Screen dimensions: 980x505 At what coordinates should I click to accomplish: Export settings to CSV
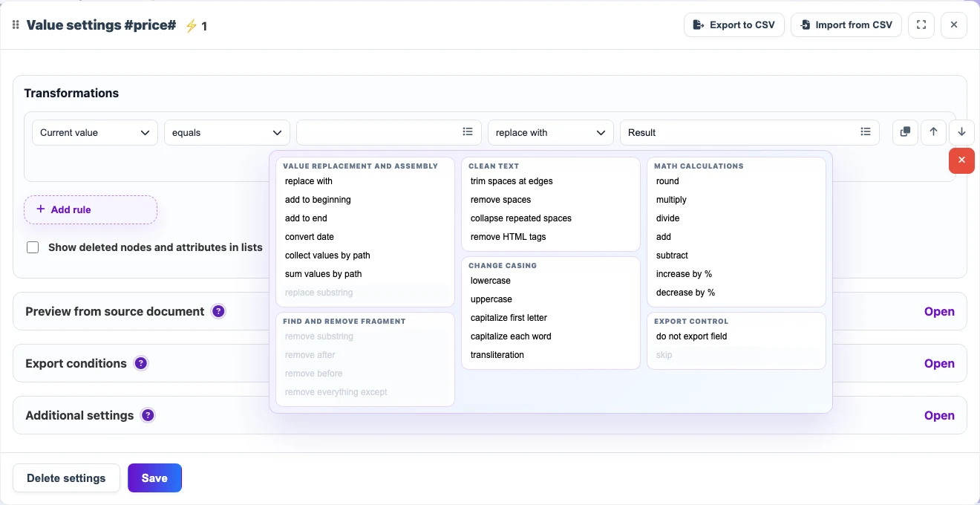734,25
